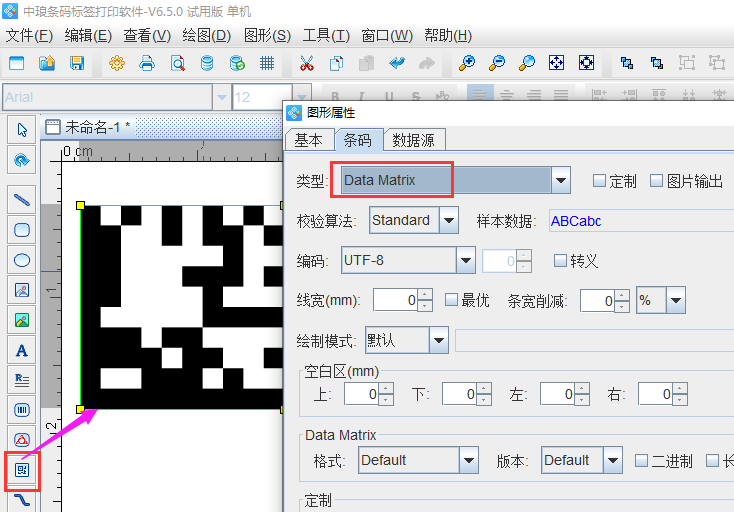734x512 pixels.
Task: Select the text tool letter A
Action: click(x=22, y=350)
